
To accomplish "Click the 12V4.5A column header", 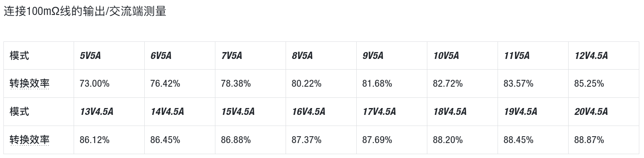I will (x=591, y=56).
